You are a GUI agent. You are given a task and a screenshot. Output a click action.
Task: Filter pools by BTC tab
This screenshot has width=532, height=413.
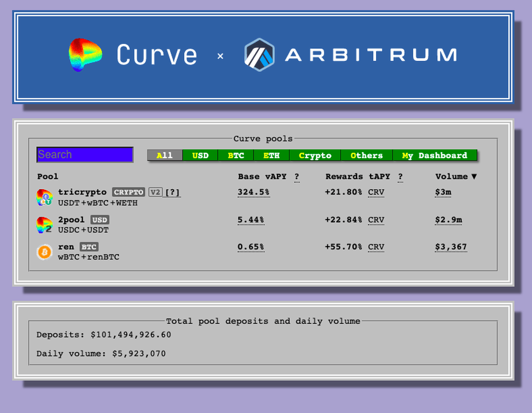(x=236, y=155)
